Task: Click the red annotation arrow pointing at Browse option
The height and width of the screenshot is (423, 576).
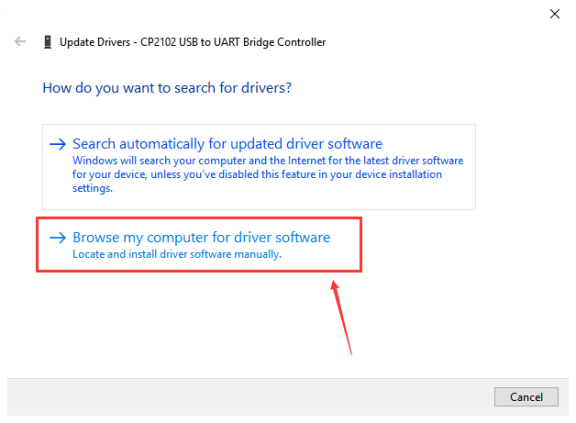Action: point(342,317)
